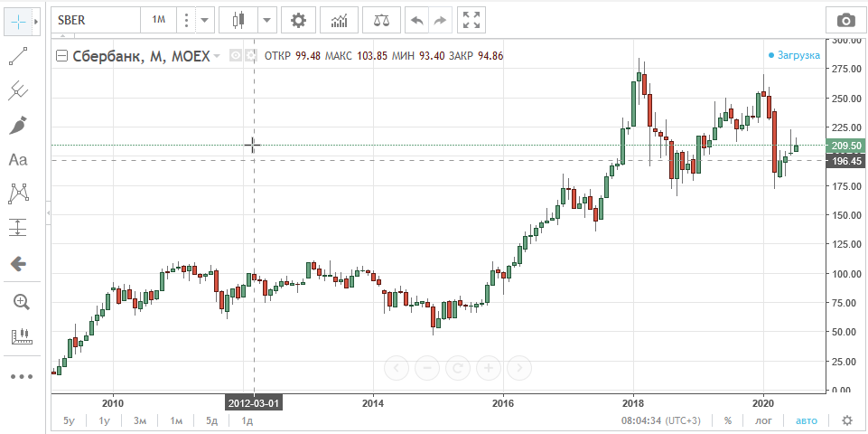868x434 pixels.
Task: Set the date range to 1y
Action: click(104, 420)
